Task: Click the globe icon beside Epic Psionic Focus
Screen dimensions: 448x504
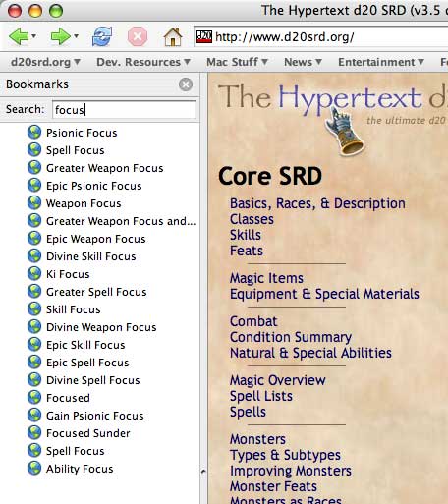Action: [x=34, y=186]
